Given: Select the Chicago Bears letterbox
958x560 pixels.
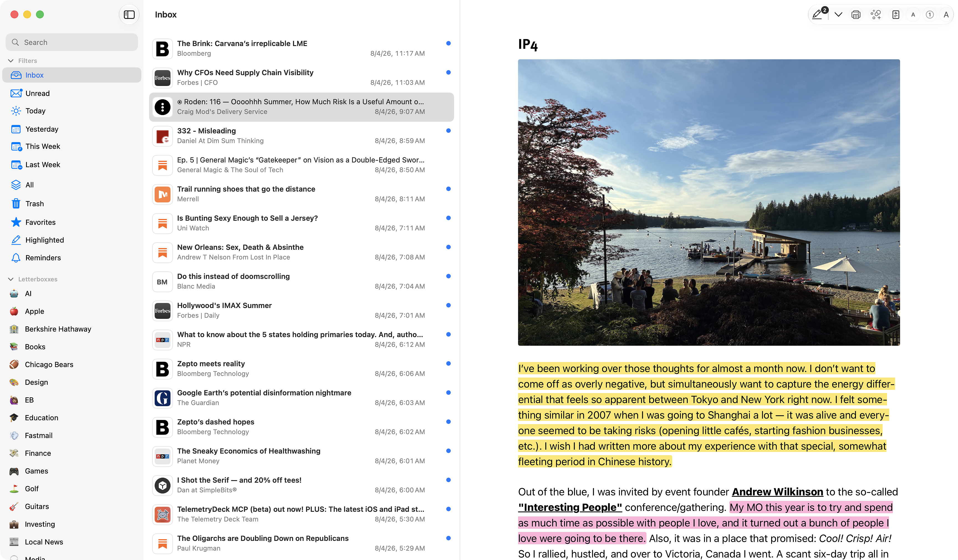Looking at the screenshot, I should pyautogui.click(x=72, y=364).
